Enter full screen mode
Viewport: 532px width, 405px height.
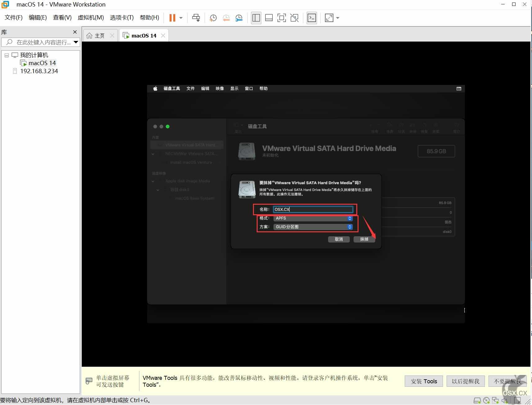click(282, 18)
